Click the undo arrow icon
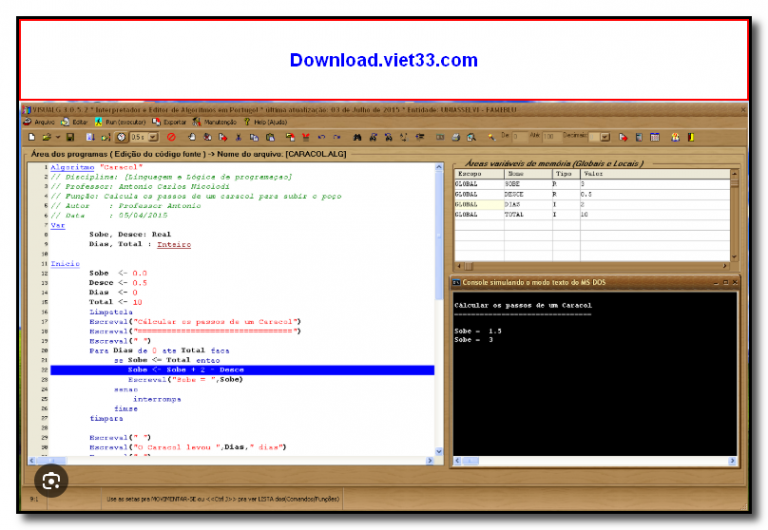Image resolution: width=768 pixels, height=530 pixels. tap(322, 136)
